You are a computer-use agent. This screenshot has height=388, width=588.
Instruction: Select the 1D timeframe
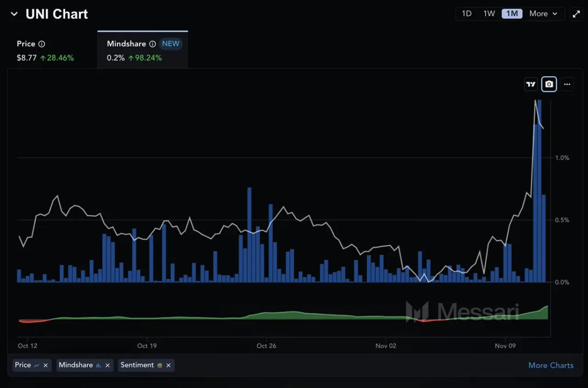point(467,14)
